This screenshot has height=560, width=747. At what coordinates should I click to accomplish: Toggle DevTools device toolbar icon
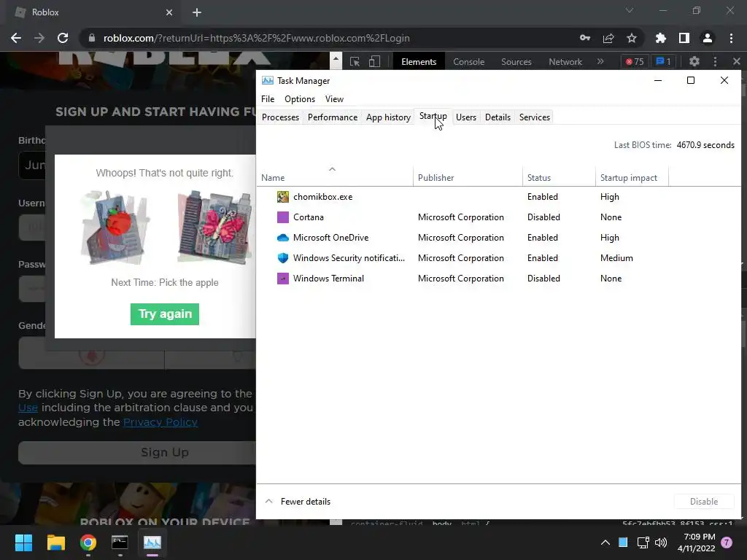click(x=374, y=61)
